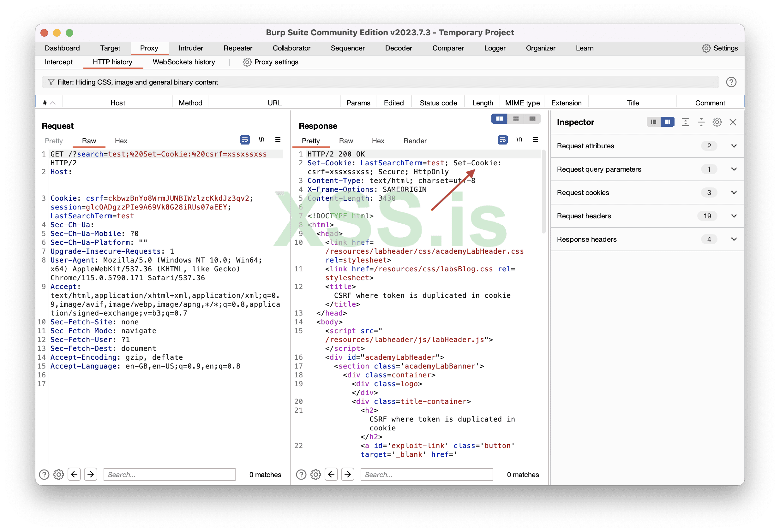The width and height of the screenshot is (780, 532).
Task: Toggle non-printable characters (\n) in Response pane
Action: (519, 139)
